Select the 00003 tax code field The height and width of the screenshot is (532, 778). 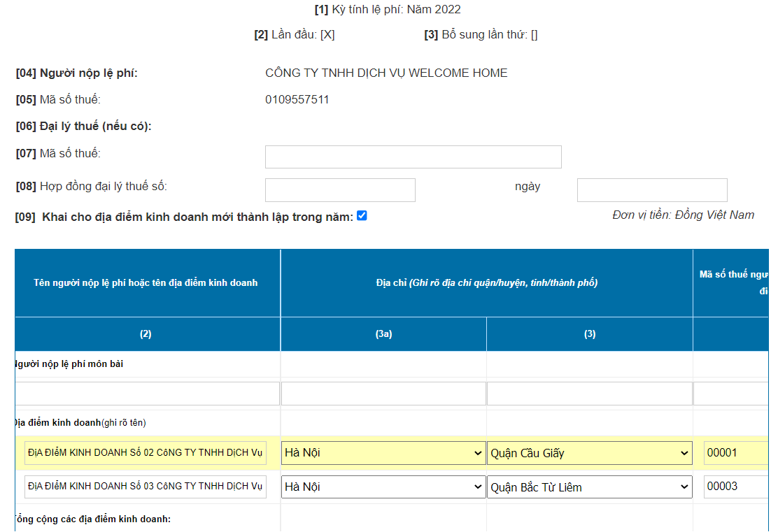(736, 487)
